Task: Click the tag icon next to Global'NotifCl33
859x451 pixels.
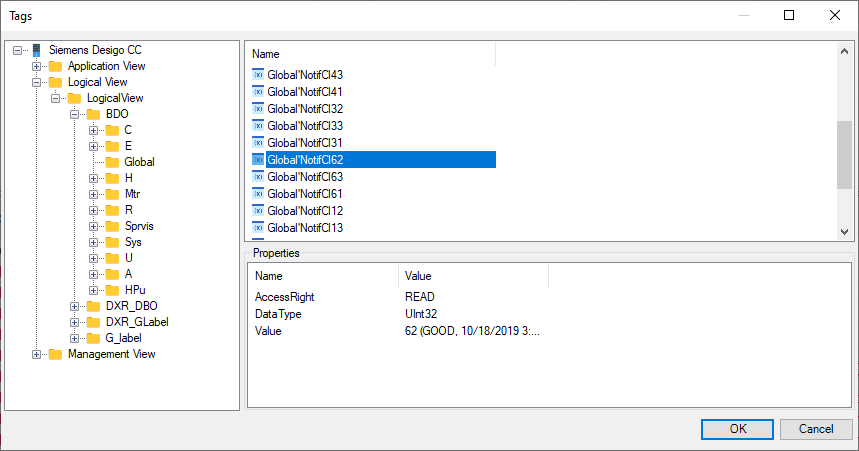Action: (258, 125)
